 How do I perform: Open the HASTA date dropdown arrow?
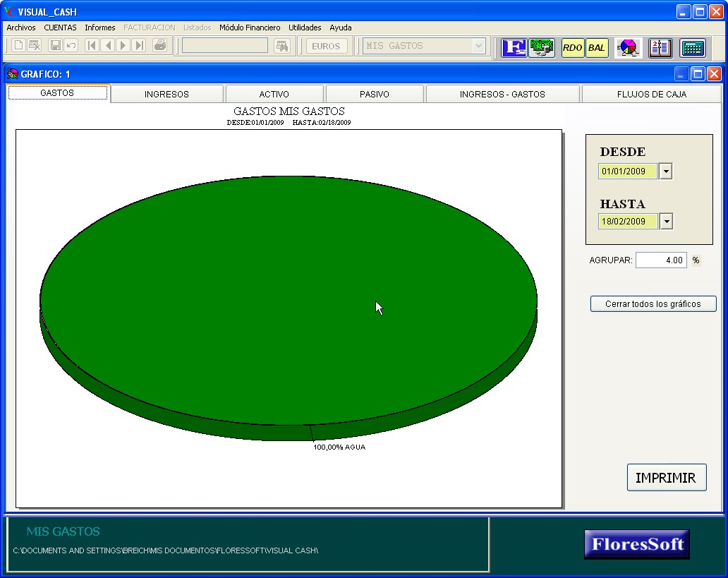click(x=666, y=221)
